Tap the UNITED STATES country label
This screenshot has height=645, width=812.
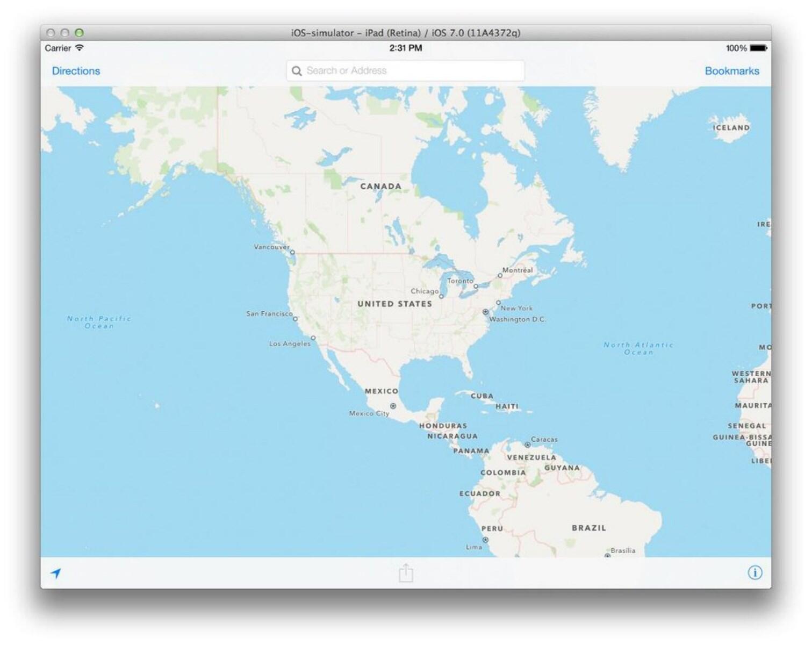[x=395, y=304]
